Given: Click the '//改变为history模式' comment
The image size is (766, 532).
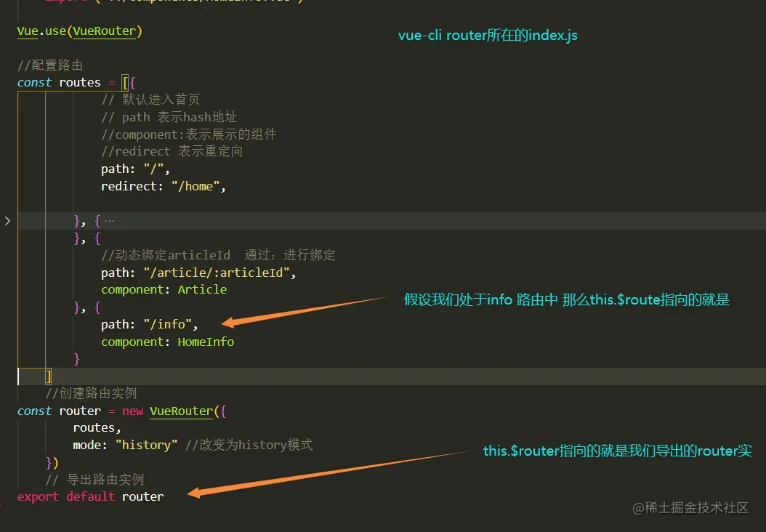Looking at the screenshot, I should click(249, 445).
